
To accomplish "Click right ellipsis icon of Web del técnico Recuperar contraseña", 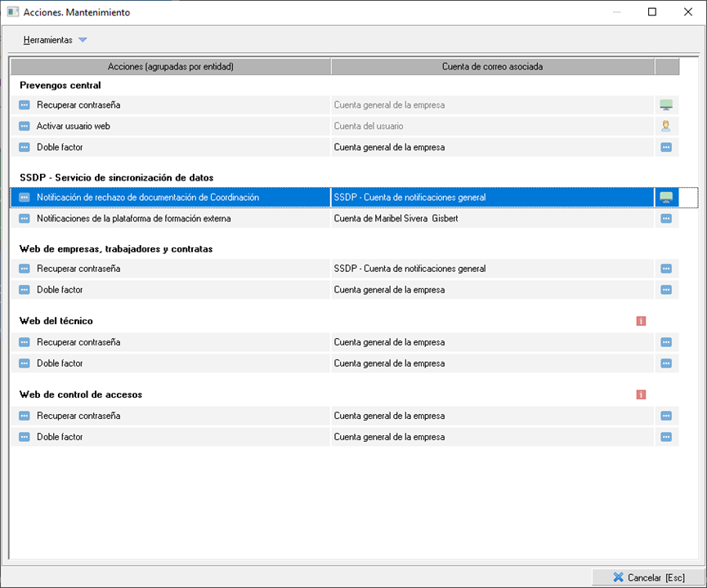I will coord(666,342).
